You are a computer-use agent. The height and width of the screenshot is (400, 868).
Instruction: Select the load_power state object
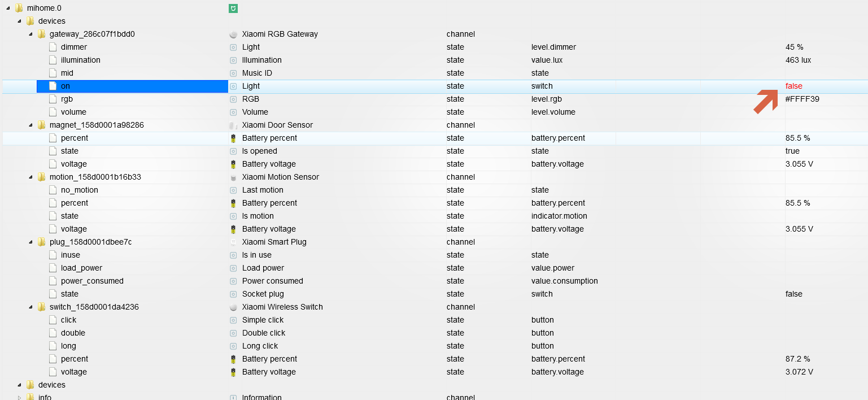[x=81, y=268]
